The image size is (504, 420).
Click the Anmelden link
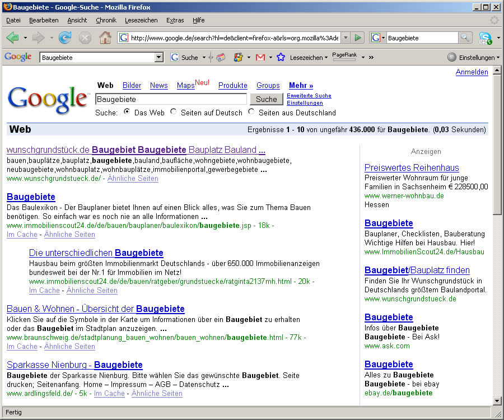pyautogui.click(x=472, y=72)
